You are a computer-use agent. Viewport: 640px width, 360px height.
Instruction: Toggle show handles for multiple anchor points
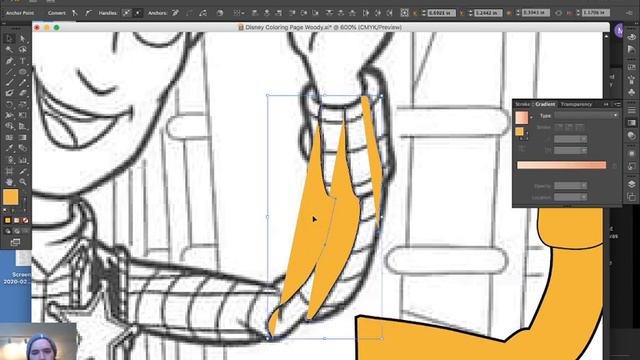127,13
